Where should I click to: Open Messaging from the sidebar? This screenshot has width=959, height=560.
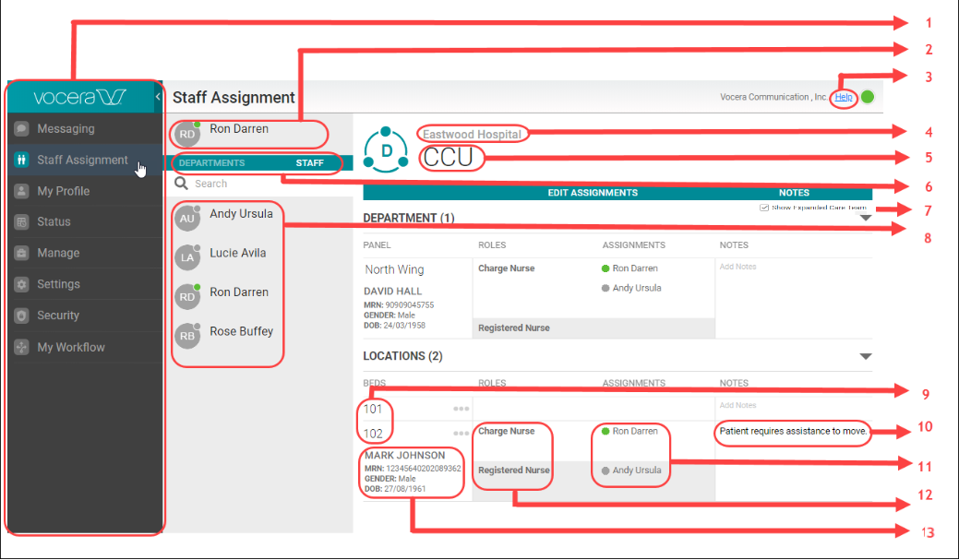(20, 128)
